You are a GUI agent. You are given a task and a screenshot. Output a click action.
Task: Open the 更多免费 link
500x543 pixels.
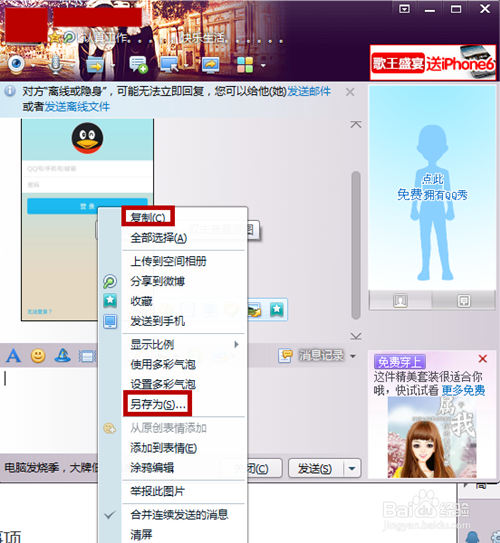463,390
